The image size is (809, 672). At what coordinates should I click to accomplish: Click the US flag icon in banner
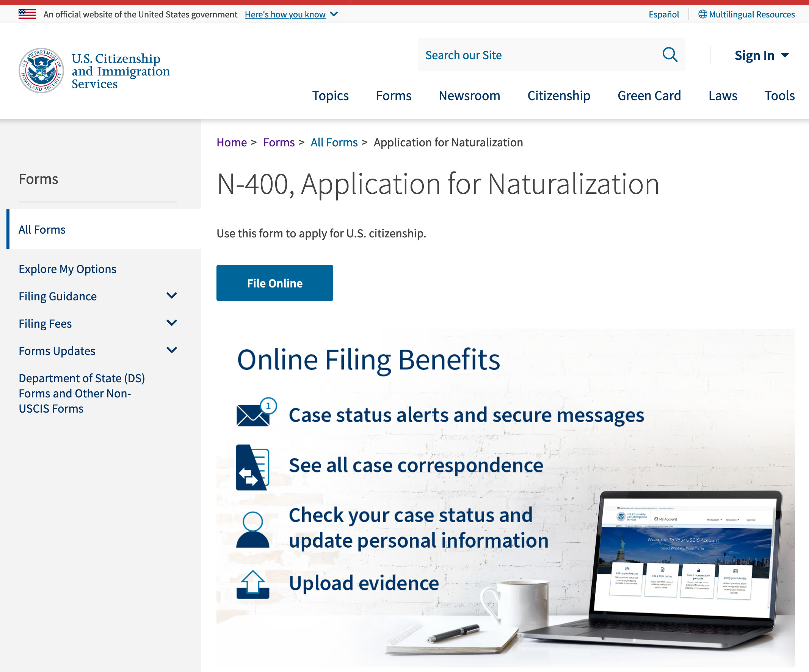tap(27, 14)
